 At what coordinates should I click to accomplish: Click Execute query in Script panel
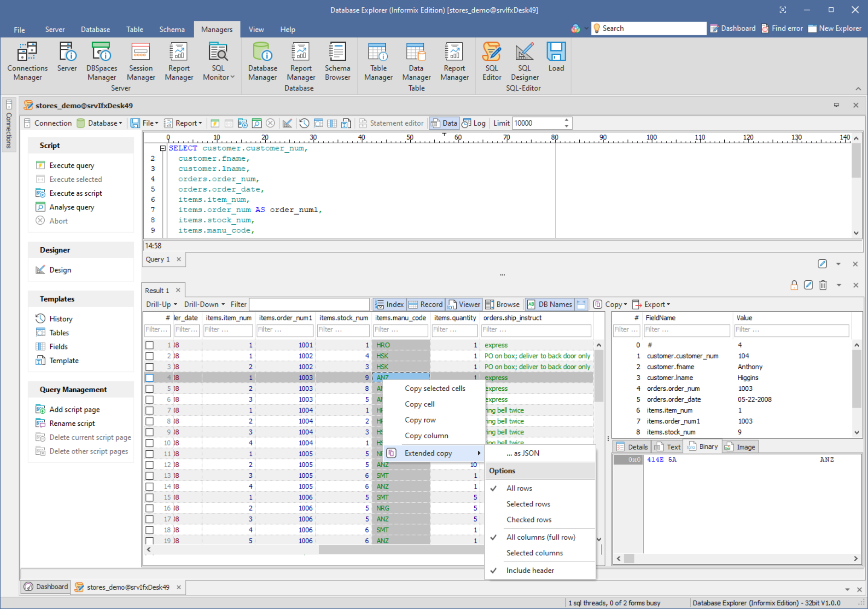pyautogui.click(x=66, y=166)
